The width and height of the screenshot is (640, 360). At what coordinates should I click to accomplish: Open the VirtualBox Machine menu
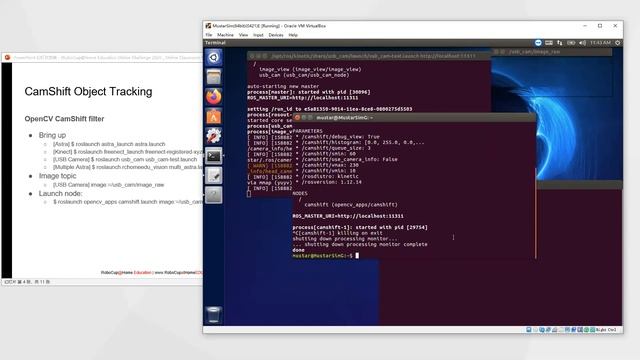tap(225, 35)
